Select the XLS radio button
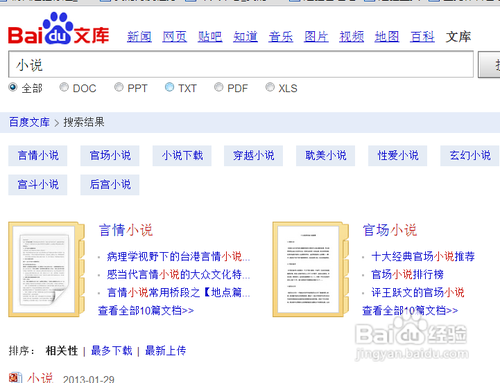The height and width of the screenshot is (383, 500). coord(270,87)
